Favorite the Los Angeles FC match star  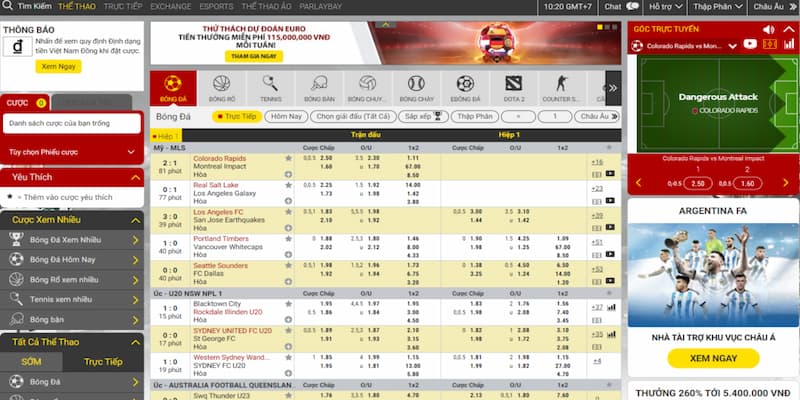pos(288,212)
